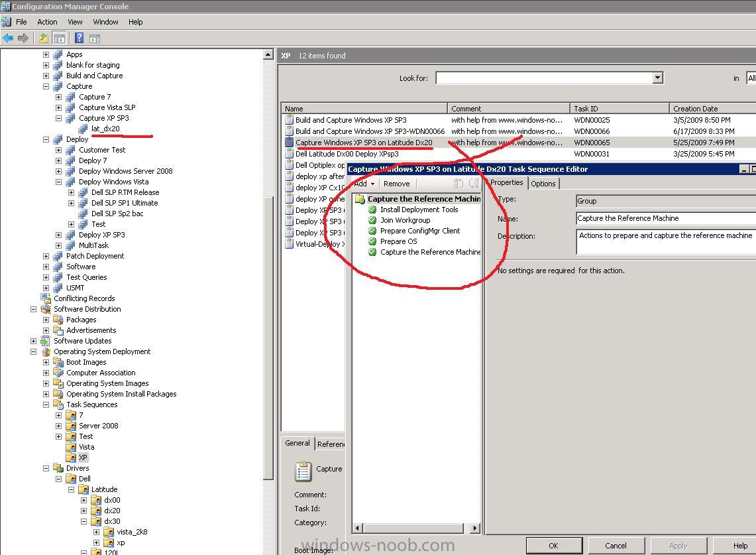756x555 pixels.
Task: Open the Look for dropdown arrow
Action: [x=658, y=78]
